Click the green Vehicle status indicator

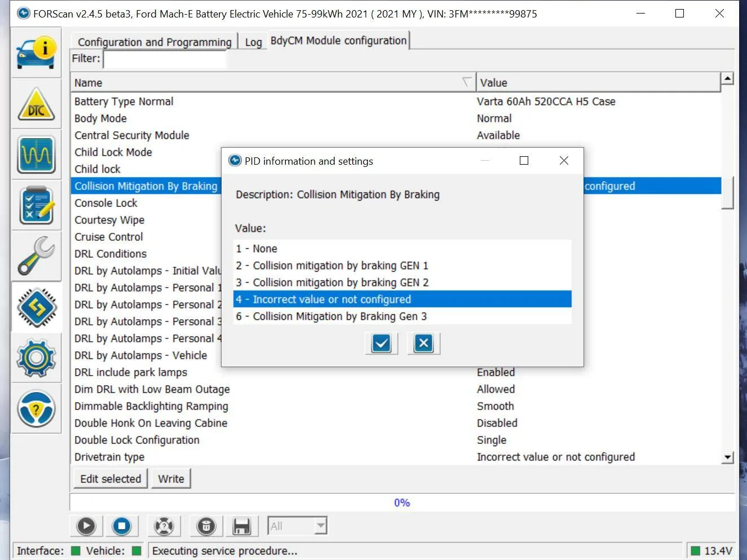136,551
